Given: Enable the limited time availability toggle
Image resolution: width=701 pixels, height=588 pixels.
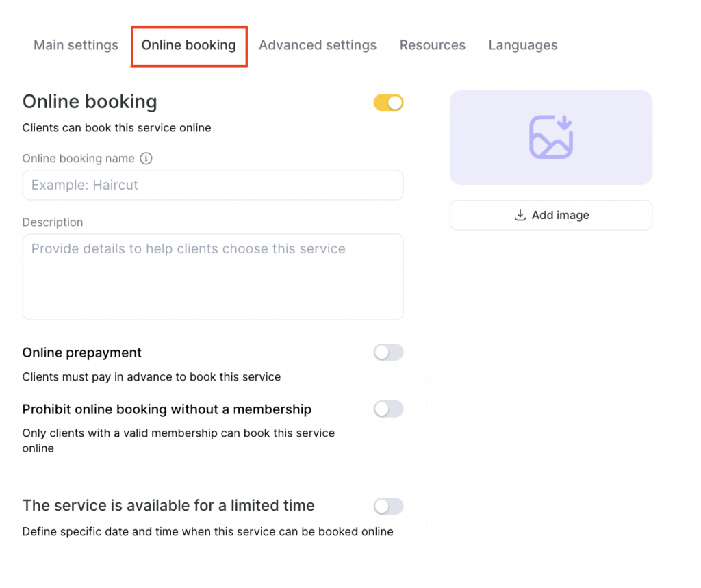Looking at the screenshot, I should pyautogui.click(x=388, y=506).
